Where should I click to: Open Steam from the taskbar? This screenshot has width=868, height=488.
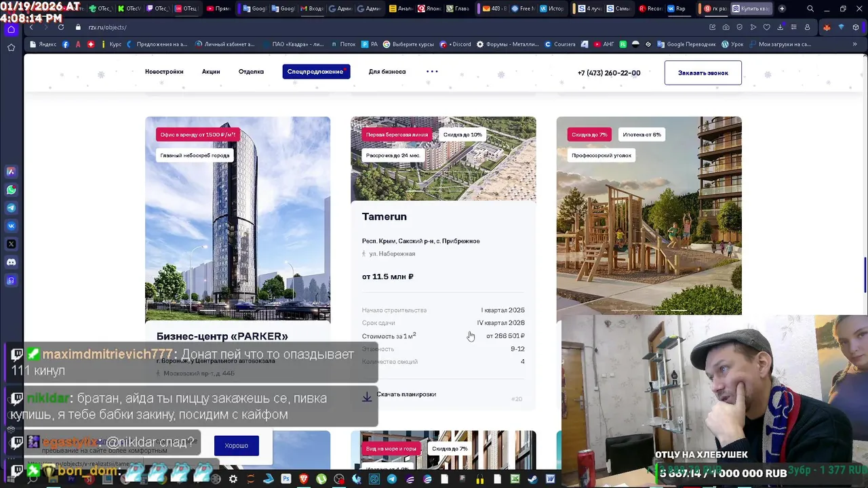[x=533, y=479]
